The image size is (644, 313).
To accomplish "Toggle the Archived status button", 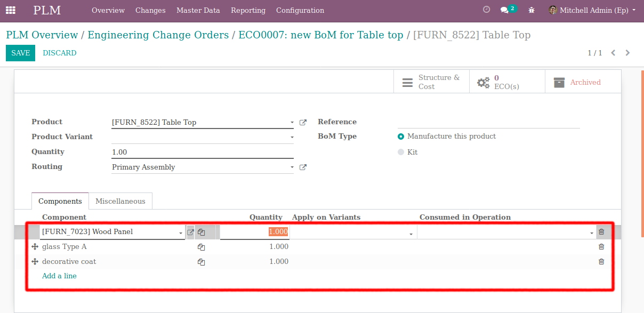I will click(x=583, y=82).
